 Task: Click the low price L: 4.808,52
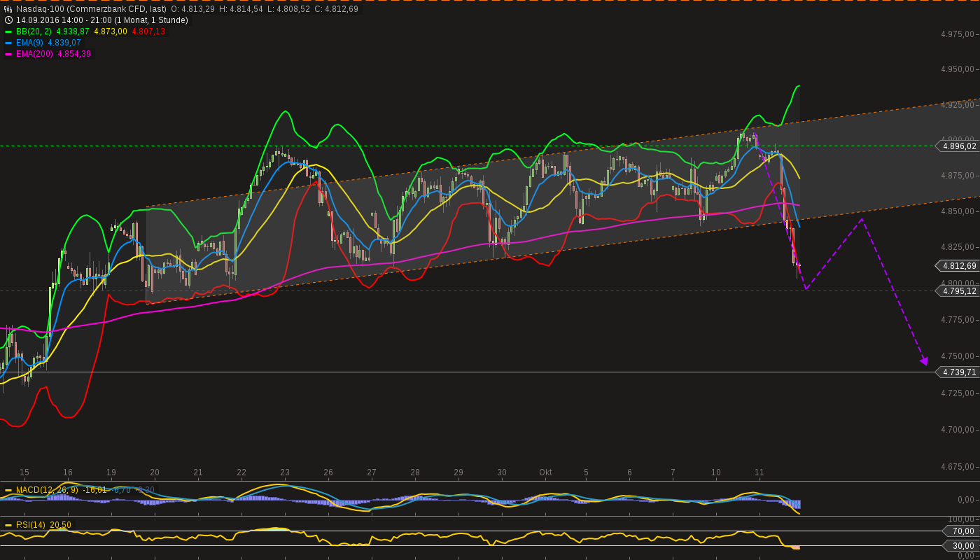click(288, 9)
